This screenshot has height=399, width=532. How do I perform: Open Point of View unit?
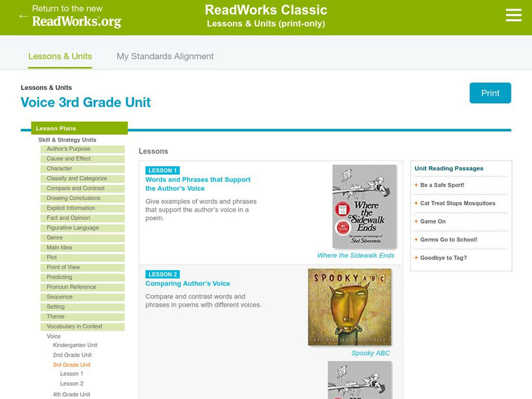(82, 267)
